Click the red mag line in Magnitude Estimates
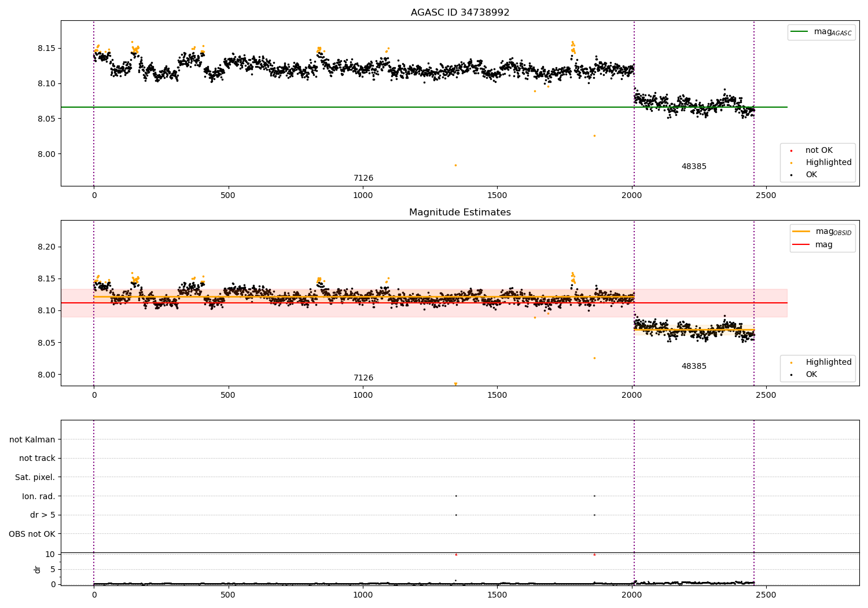The height and width of the screenshot is (608, 868). click(424, 303)
